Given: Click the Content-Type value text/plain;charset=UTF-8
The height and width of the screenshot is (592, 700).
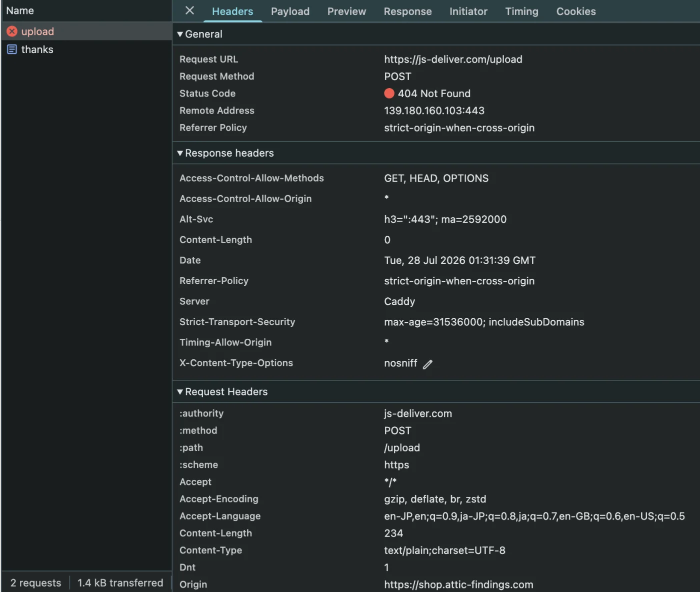Looking at the screenshot, I should pos(444,550).
